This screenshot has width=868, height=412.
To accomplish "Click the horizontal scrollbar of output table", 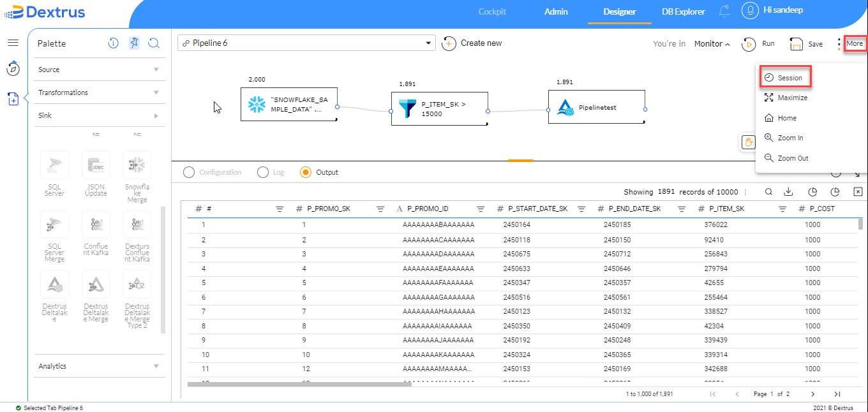I will pos(299,384).
